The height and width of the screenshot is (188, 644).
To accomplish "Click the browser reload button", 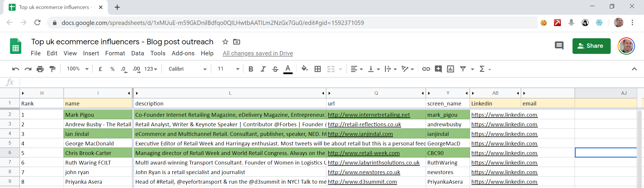I will click(x=37, y=23).
